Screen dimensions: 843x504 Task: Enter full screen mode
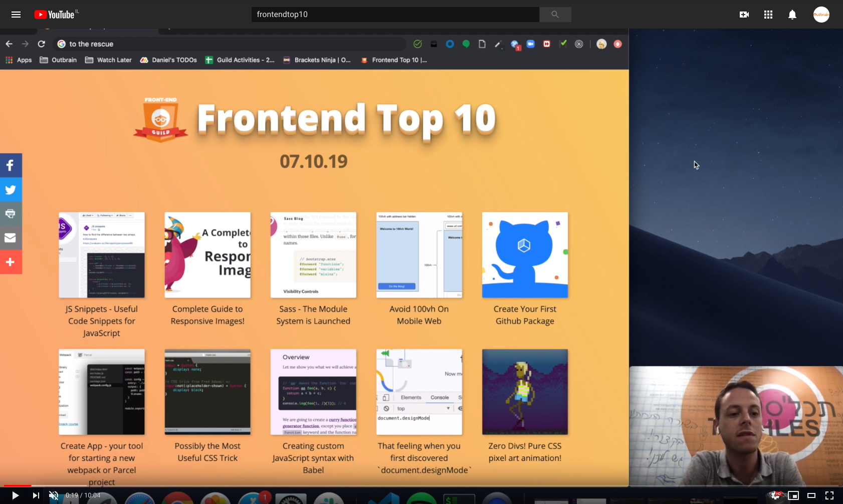(829, 495)
